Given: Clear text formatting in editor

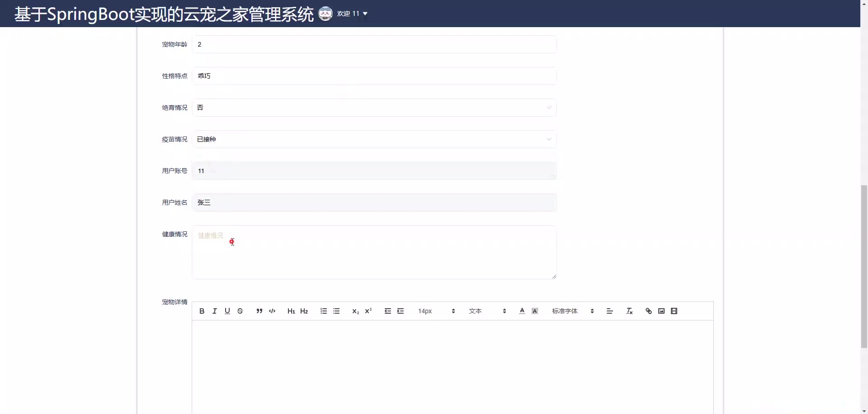Looking at the screenshot, I should click(x=629, y=311).
